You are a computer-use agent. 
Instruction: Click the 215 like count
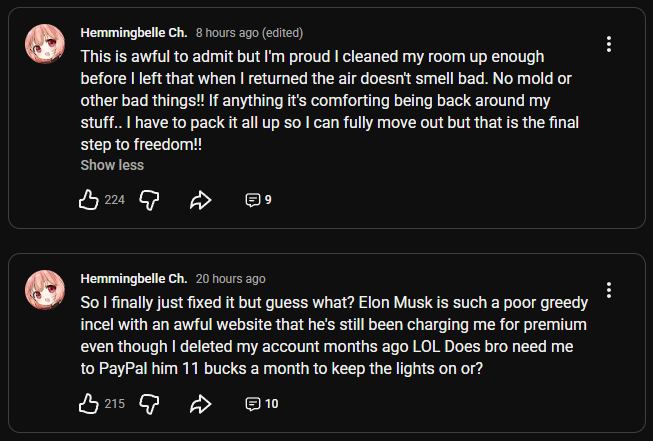tap(114, 404)
